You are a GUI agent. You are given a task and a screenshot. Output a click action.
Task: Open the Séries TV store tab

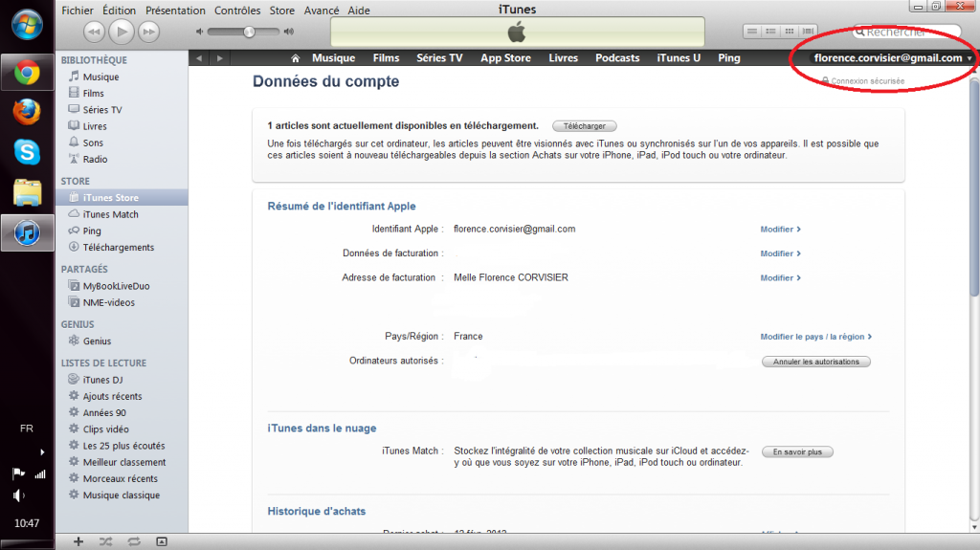pos(439,58)
